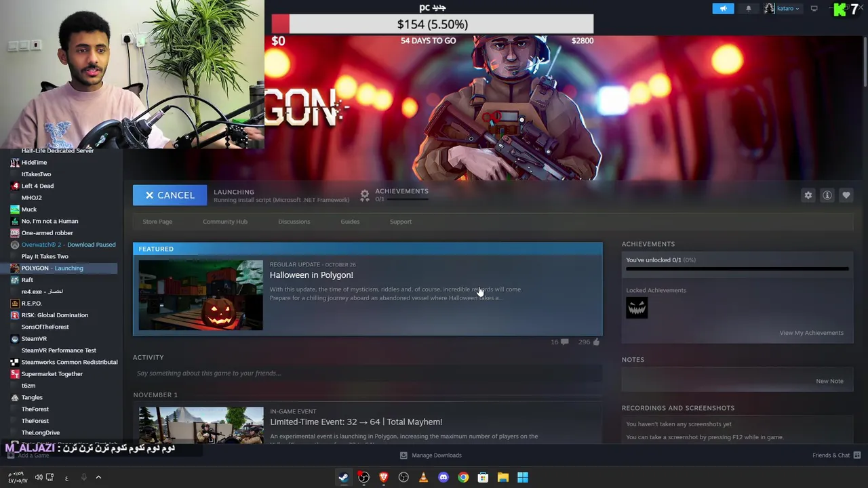Click the thumbs-up icon under featured post
Image resolution: width=868 pixels, height=488 pixels.
pos(596,342)
